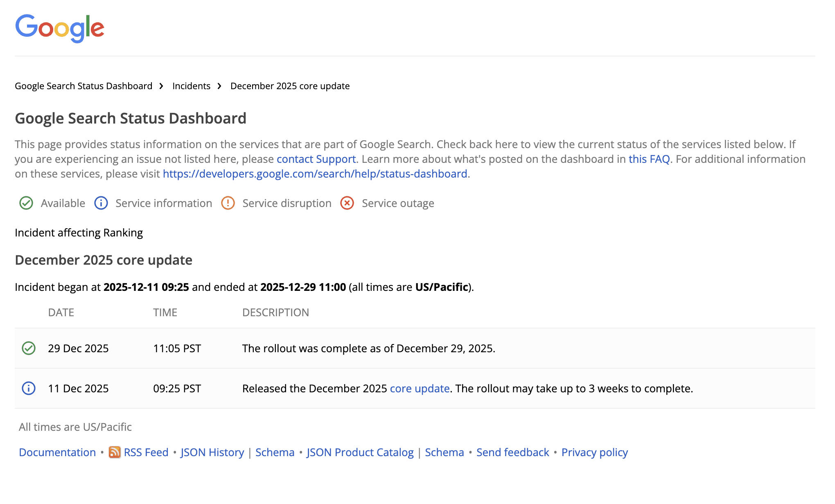835x504 pixels.
Task: Open the JSON History link
Action: (212, 452)
